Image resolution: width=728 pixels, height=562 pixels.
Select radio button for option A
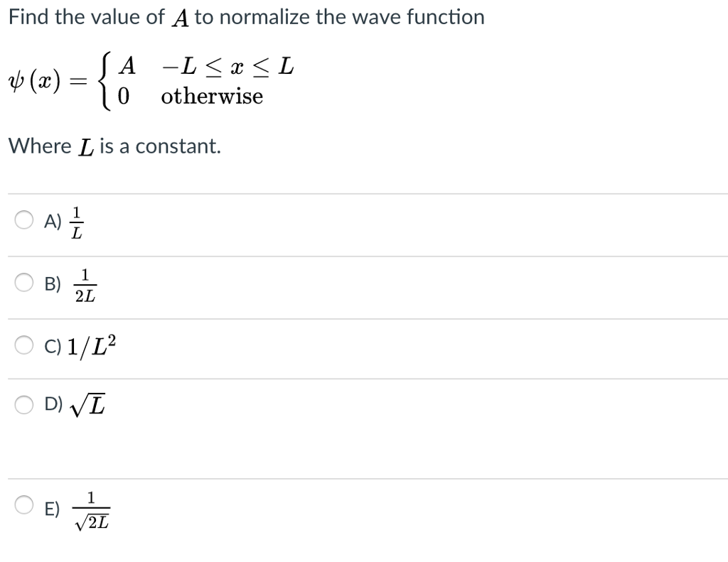[x=23, y=220]
